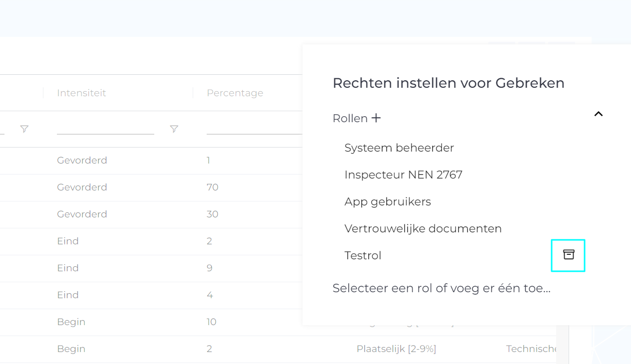The image size is (631, 364).
Task: Select the Vertrouwelijke documenten role
Action: pos(423,228)
